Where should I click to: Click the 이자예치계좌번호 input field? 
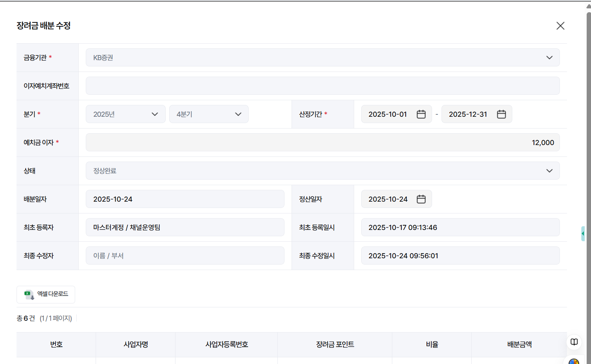[323, 86]
